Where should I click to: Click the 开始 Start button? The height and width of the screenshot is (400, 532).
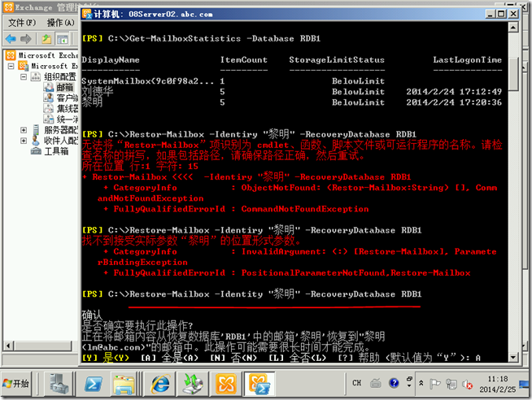click(16, 384)
